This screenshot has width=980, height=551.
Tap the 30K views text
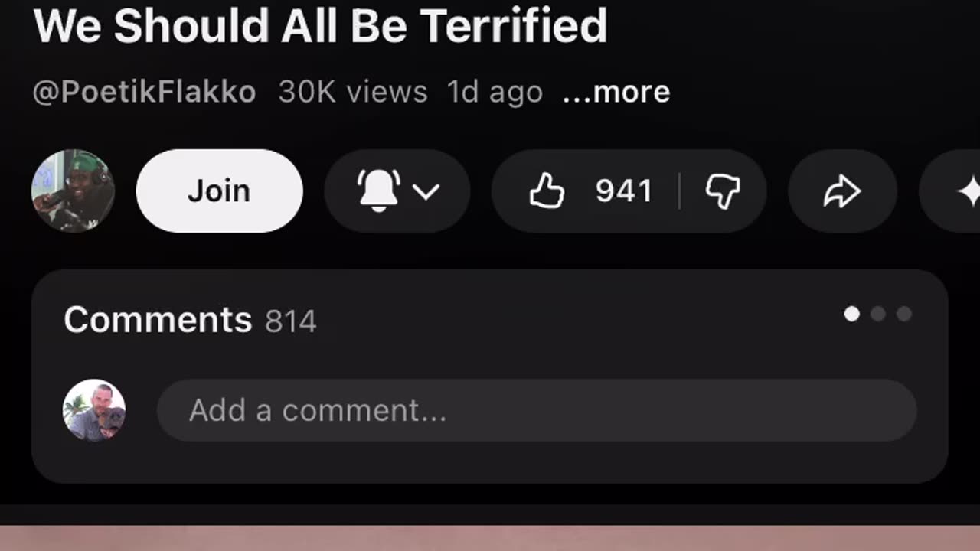[x=353, y=92]
